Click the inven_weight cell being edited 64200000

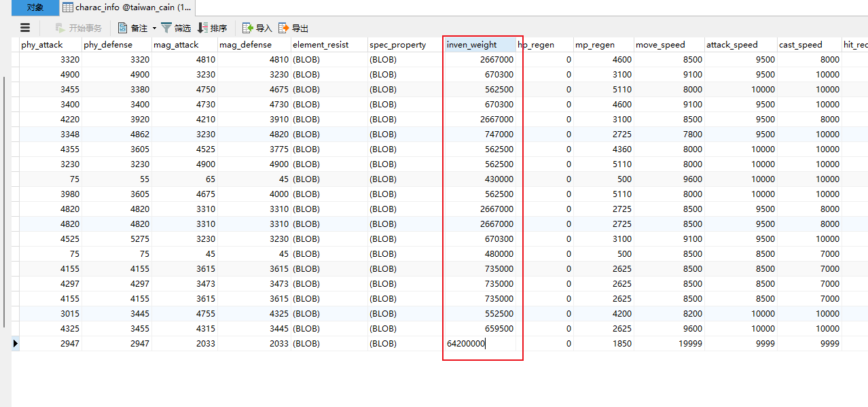click(480, 344)
